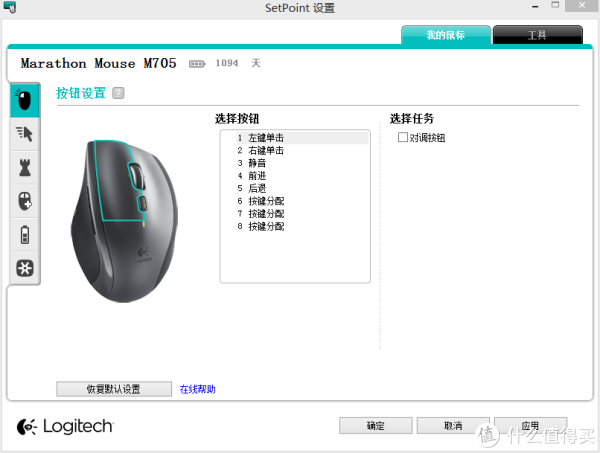Select button 4 前进 in the list
Viewport: 600px width, 453px height.
pos(258,175)
